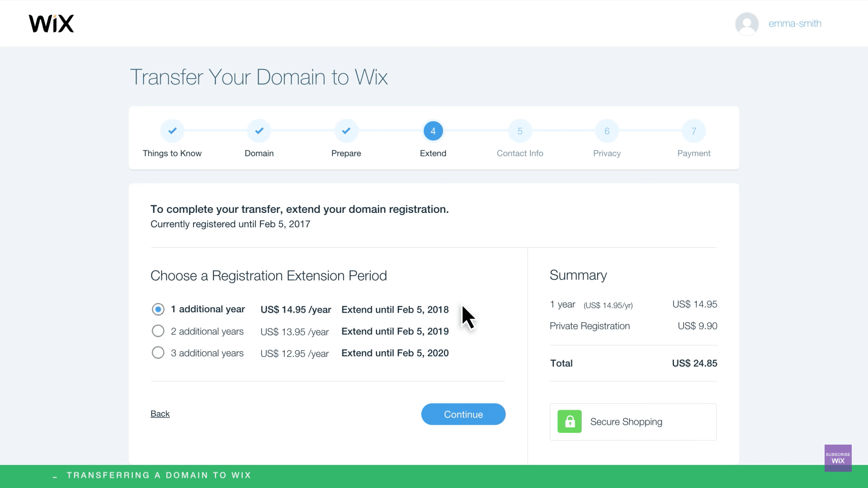Open the emma-smith profile avatar
Image resolution: width=868 pixels, height=488 pixels.
(x=747, y=23)
